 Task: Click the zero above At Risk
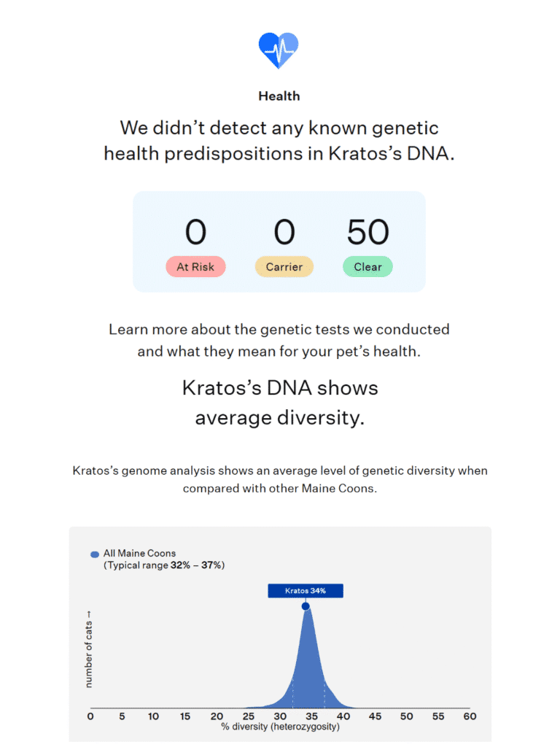tap(195, 232)
